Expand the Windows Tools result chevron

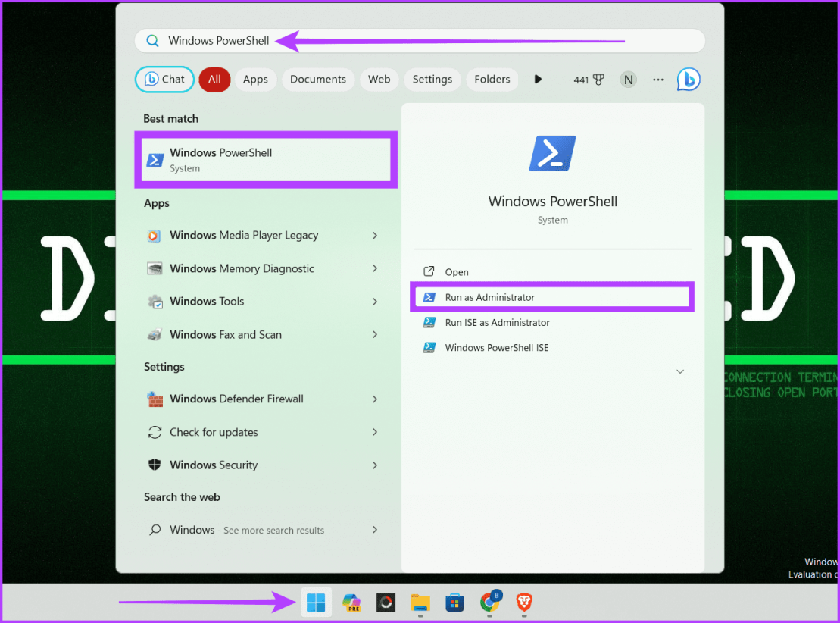tap(374, 301)
